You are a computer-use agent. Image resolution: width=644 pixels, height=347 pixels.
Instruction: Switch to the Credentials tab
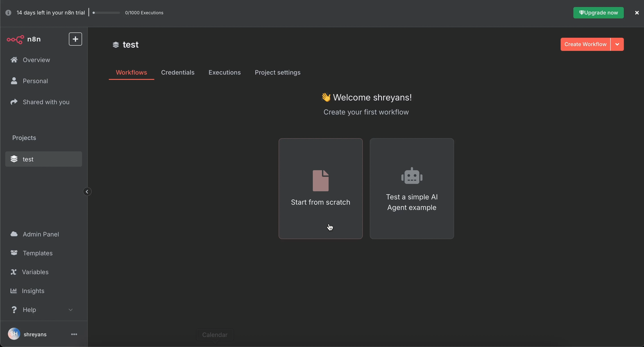point(178,73)
